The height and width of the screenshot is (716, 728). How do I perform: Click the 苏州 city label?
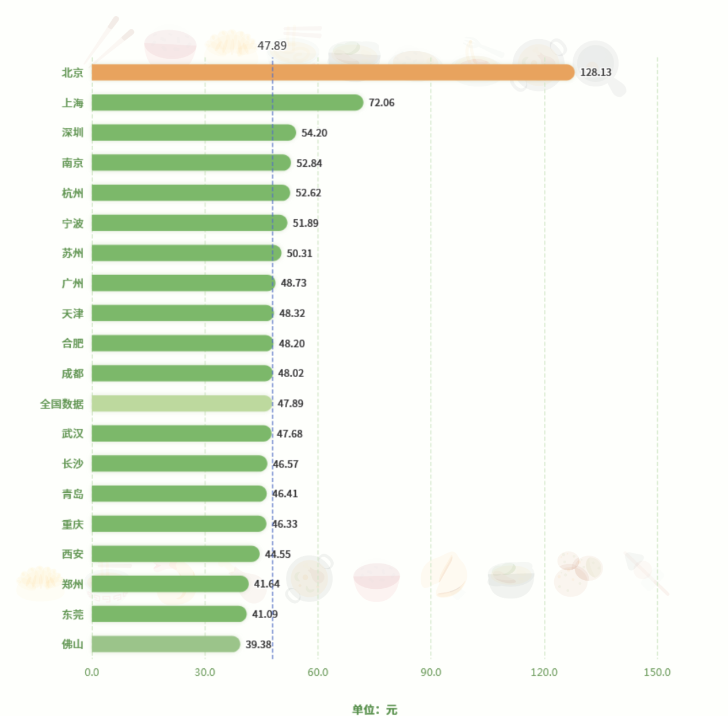(73, 253)
